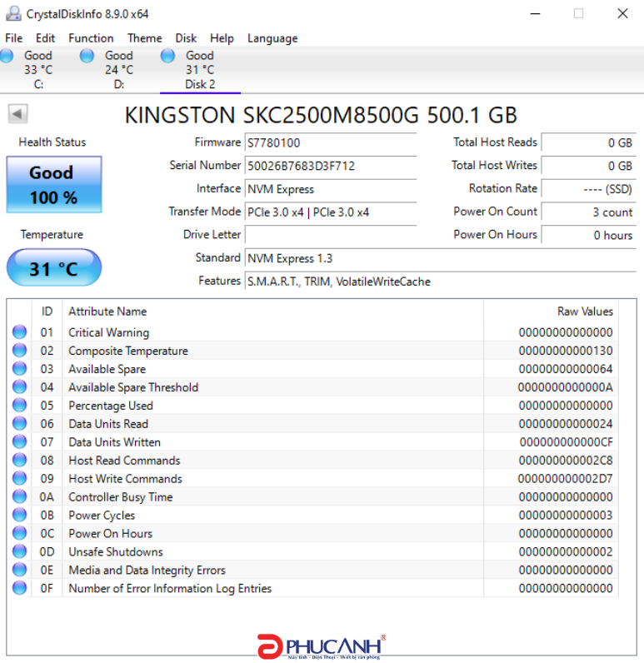Image resolution: width=644 pixels, height=663 pixels.
Task: Select the Unsafe Shutdowns attribute name
Action: [x=116, y=551]
